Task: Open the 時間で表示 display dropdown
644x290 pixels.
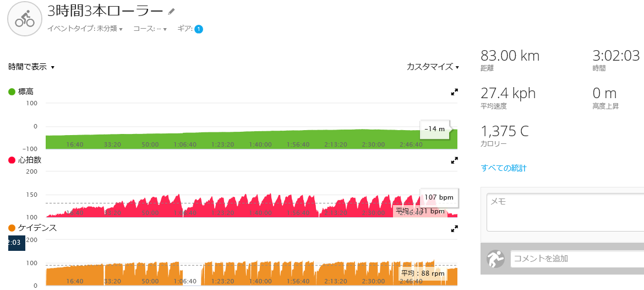Action: 31,67
